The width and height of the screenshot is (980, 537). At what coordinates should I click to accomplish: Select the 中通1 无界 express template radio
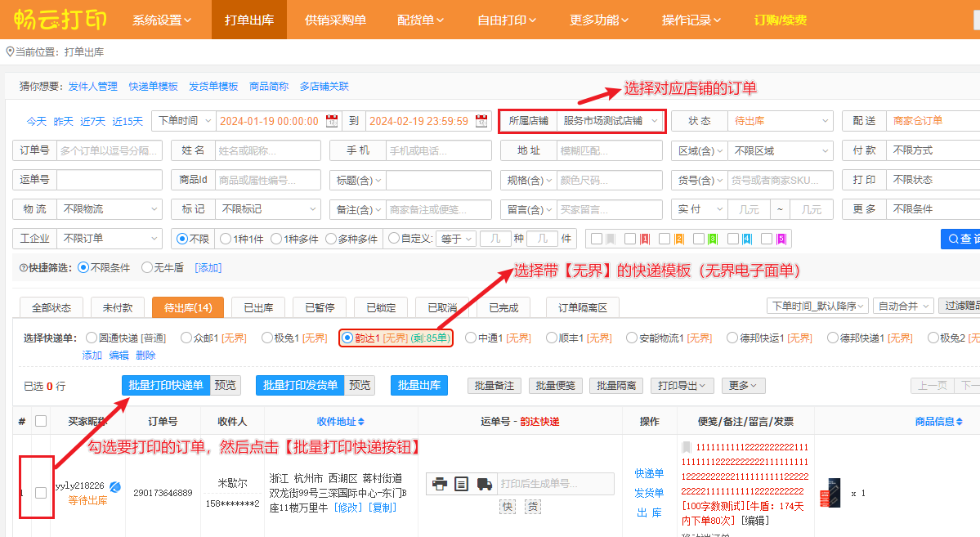pos(471,338)
